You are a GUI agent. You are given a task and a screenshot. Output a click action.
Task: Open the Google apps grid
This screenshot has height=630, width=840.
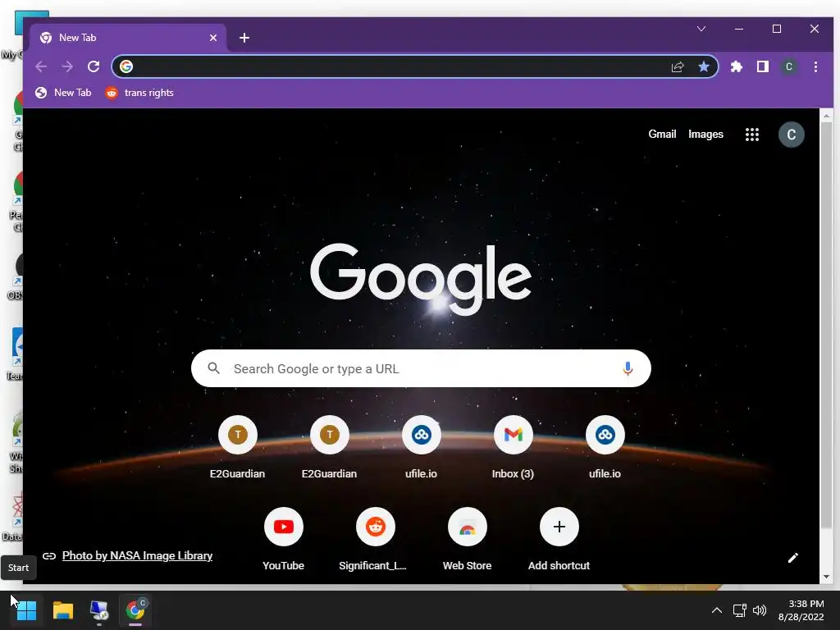[752, 135]
